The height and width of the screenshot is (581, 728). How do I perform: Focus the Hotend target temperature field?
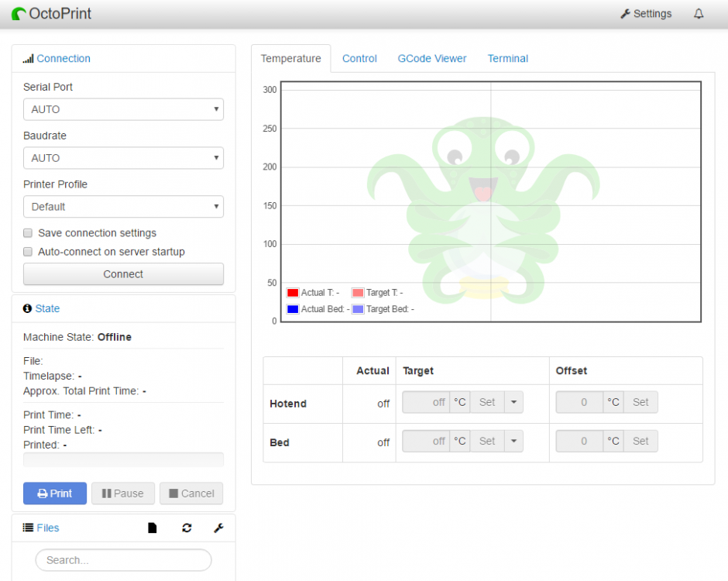click(x=426, y=402)
